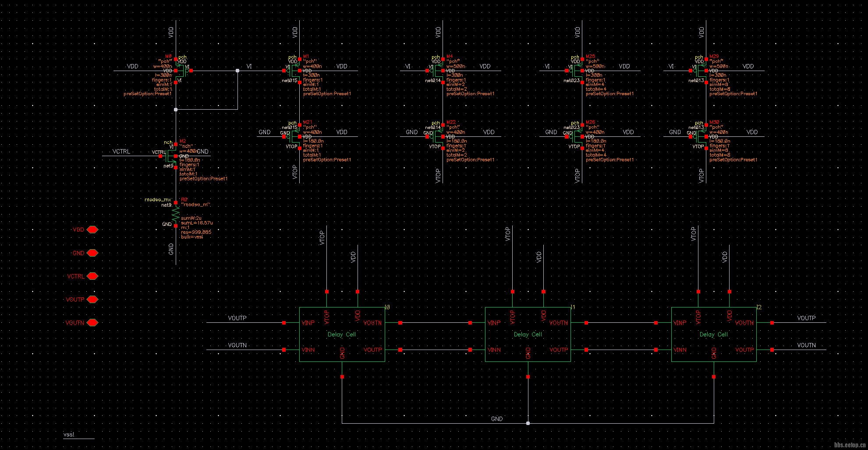Pick the M22 pch transistor symbol
Image resolution: width=868 pixels, height=450 pixels.
point(438,136)
